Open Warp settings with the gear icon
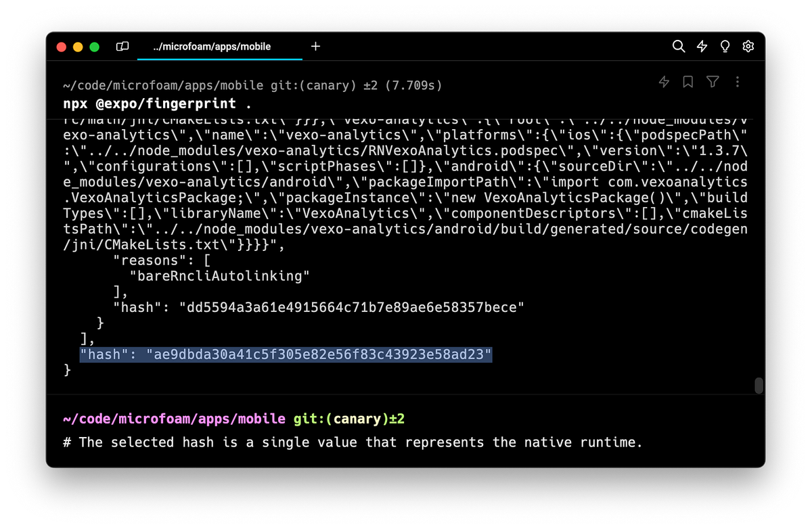This screenshot has height=529, width=812. 748,47
